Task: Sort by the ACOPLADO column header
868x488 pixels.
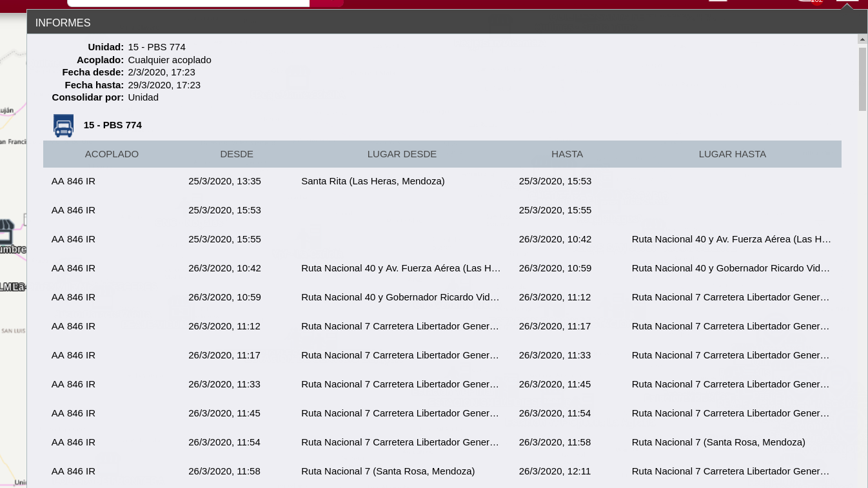Action: tap(112, 154)
